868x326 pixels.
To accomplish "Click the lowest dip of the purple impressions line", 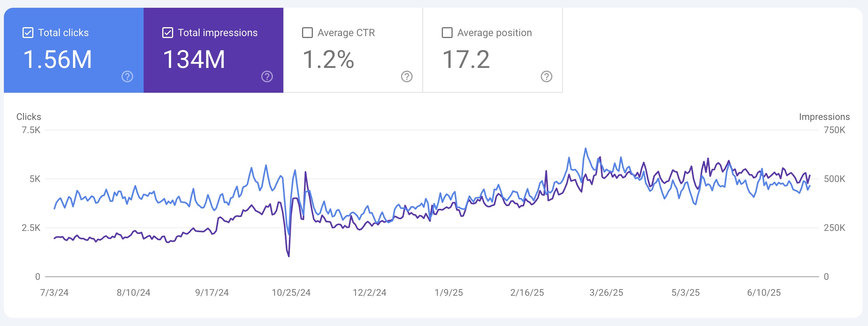I will [289, 256].
